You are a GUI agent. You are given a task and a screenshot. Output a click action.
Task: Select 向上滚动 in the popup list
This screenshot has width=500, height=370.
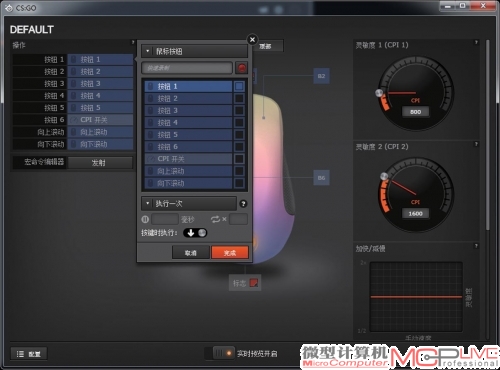click(188, 171)
